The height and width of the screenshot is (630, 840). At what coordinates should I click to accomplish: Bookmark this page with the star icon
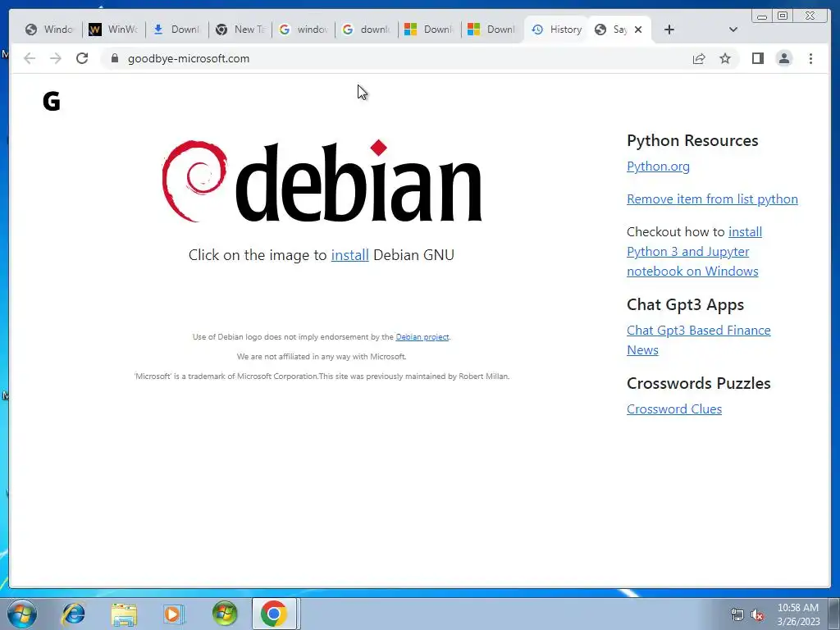725,58
